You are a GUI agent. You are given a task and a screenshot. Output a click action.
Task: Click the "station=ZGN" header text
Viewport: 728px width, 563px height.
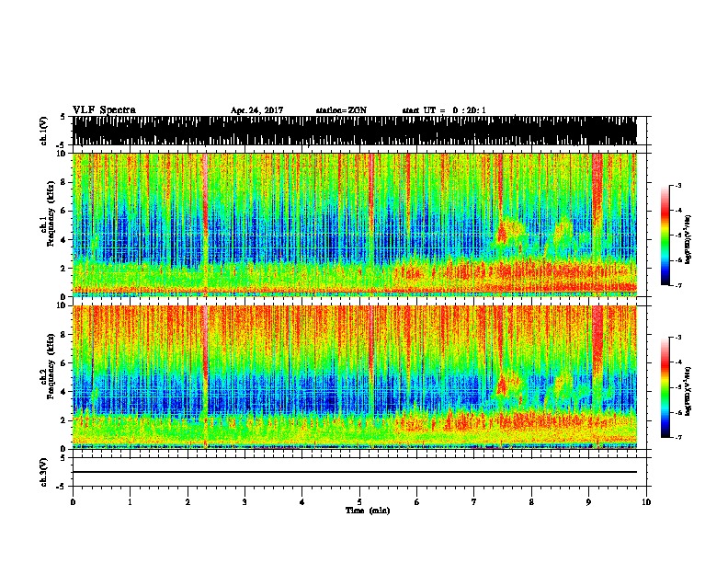[x=341, y=110]
